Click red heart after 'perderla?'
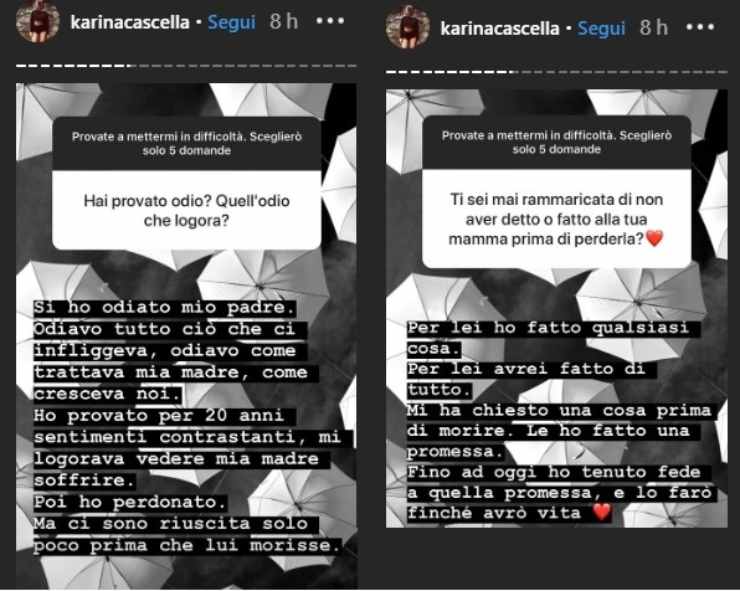 [654, 238]
